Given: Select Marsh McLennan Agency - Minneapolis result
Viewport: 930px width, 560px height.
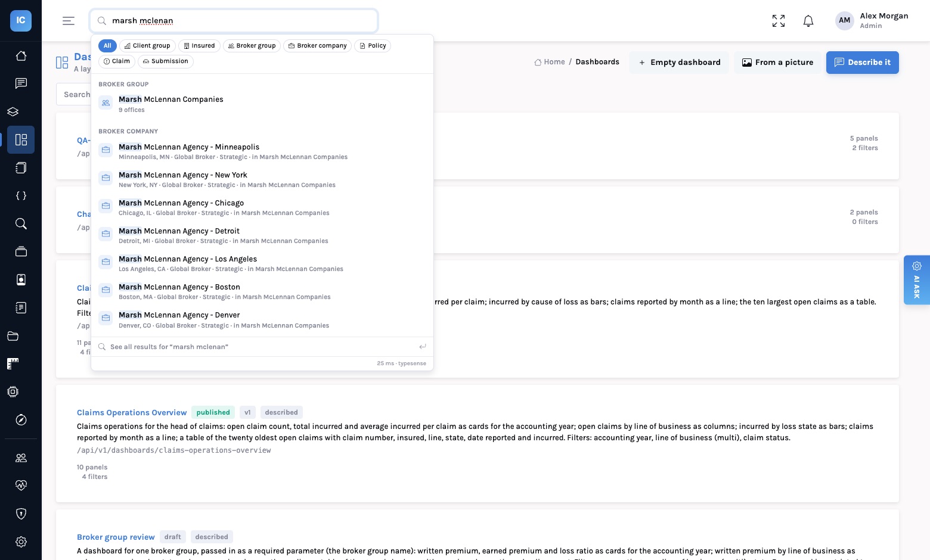Looking at the screenshot, I should (262, 151).
